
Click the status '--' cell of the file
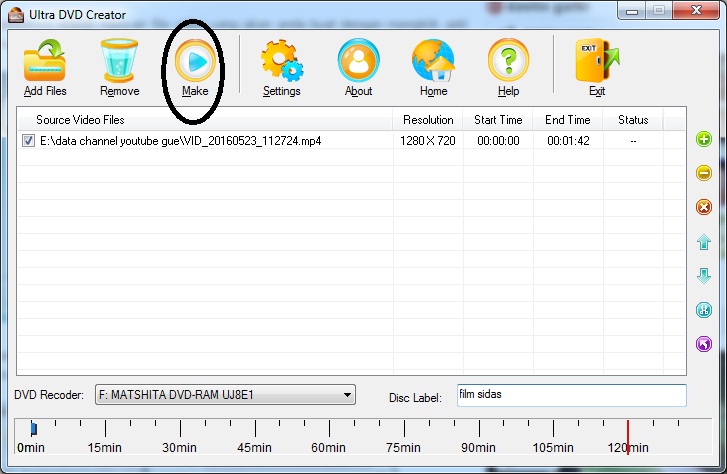tap(633, 141)
